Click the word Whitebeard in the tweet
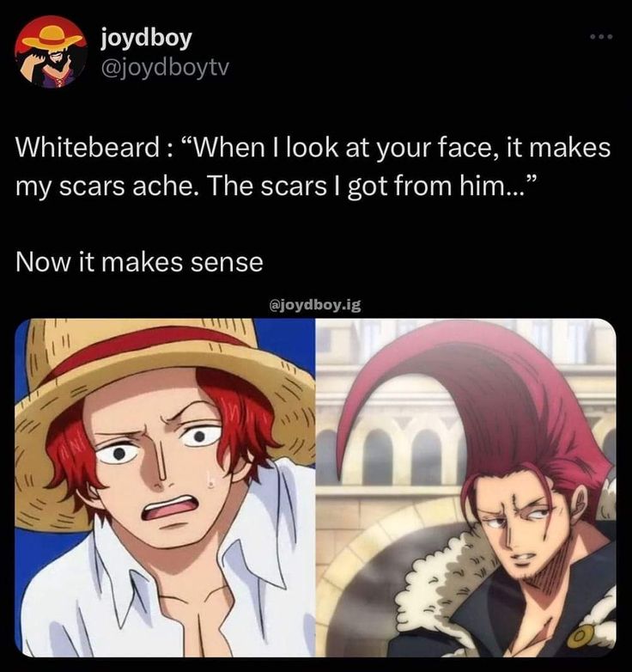 [x=88, y=148]
